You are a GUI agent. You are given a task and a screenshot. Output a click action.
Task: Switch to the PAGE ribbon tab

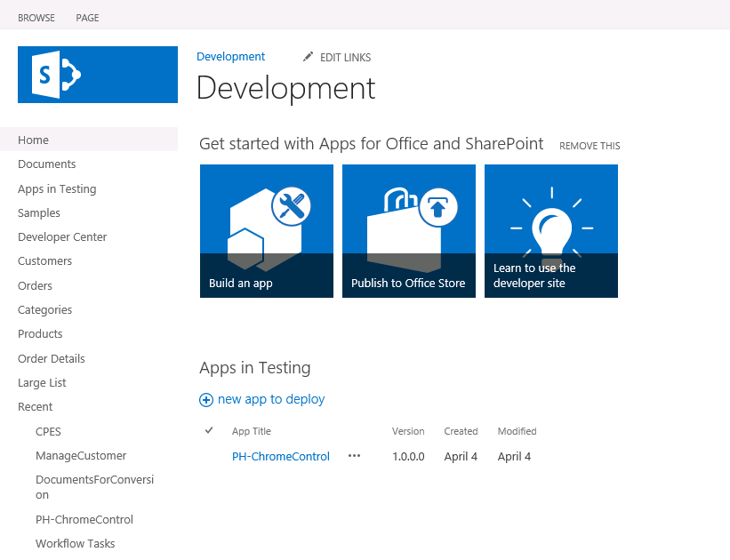tap(87, 17)
